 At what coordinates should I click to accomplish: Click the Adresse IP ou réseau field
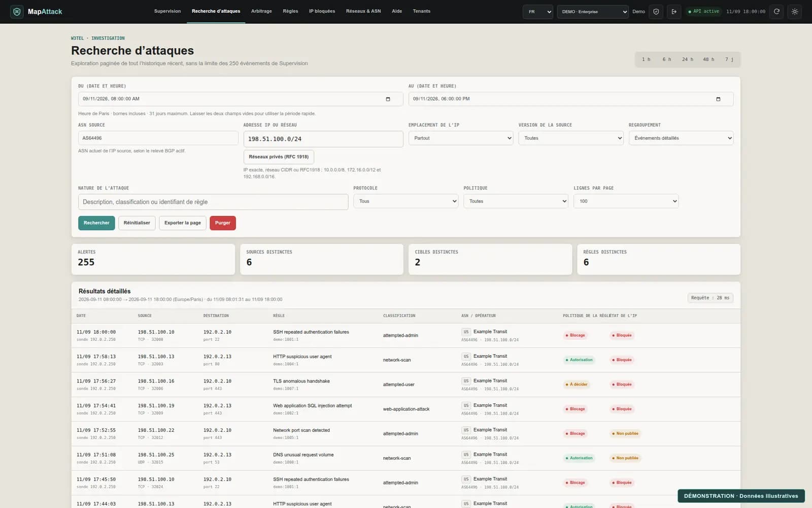coord(323,139)
